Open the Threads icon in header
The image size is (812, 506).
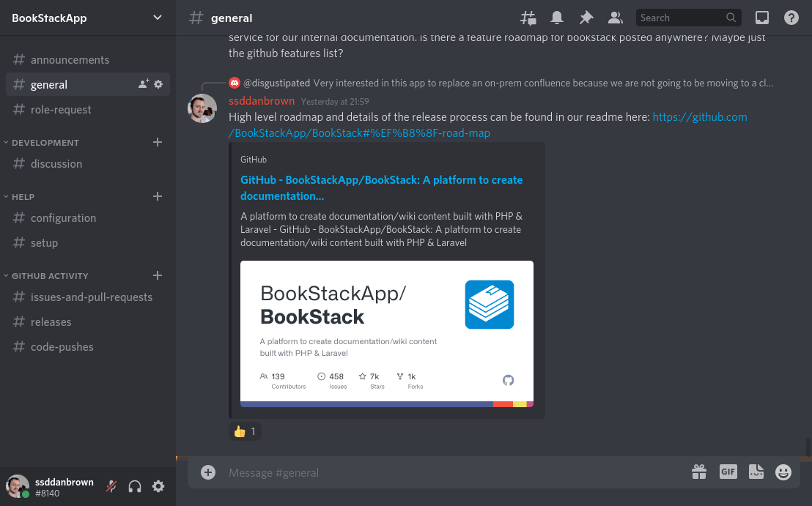click(528, 18)
